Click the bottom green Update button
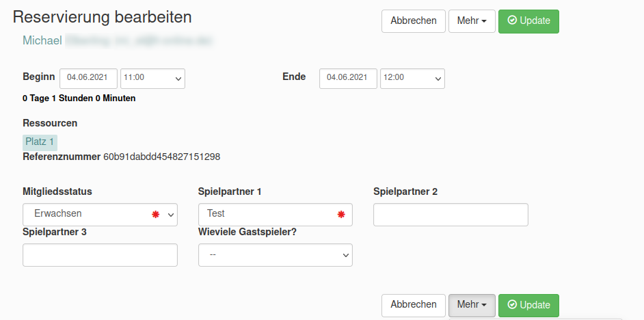This screenshot has width=644, height=320. pos(528,305)
